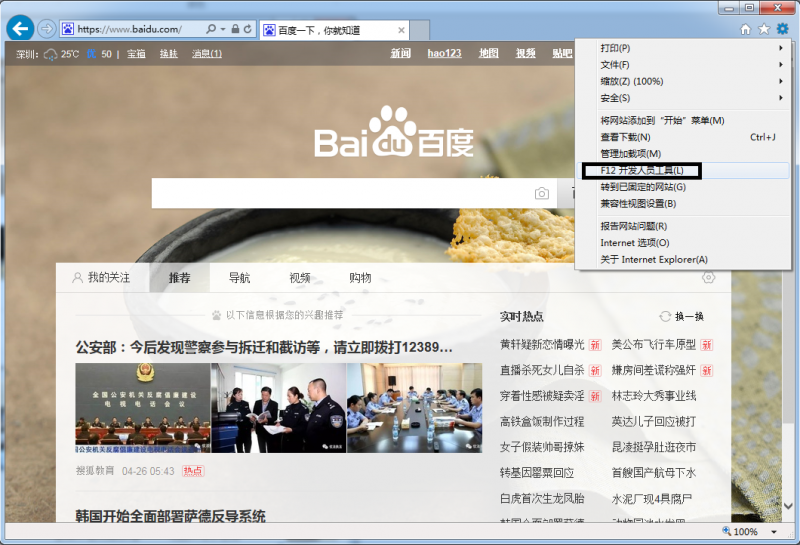
Task: Switch to 推荐 tab
Action: [180, 278]
